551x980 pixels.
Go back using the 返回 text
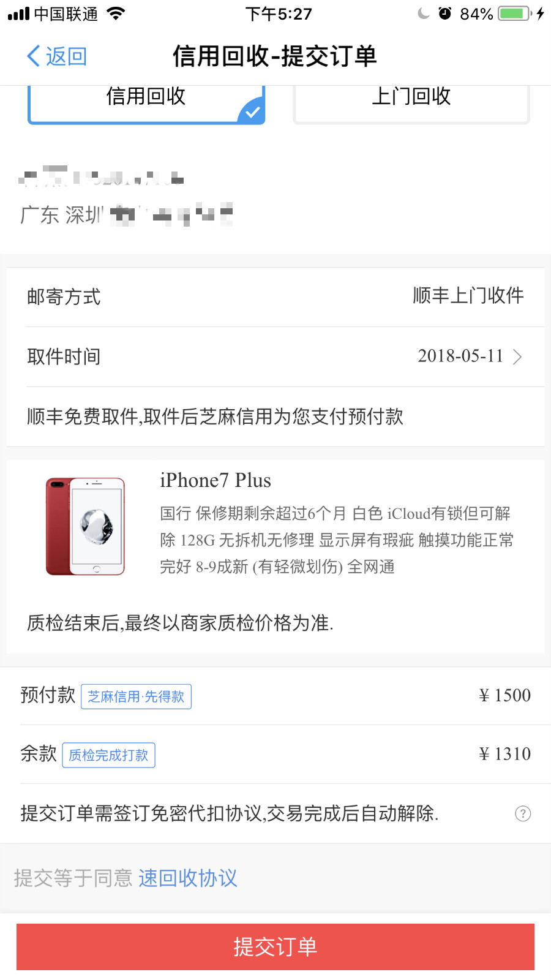click(x=66, y=56)
